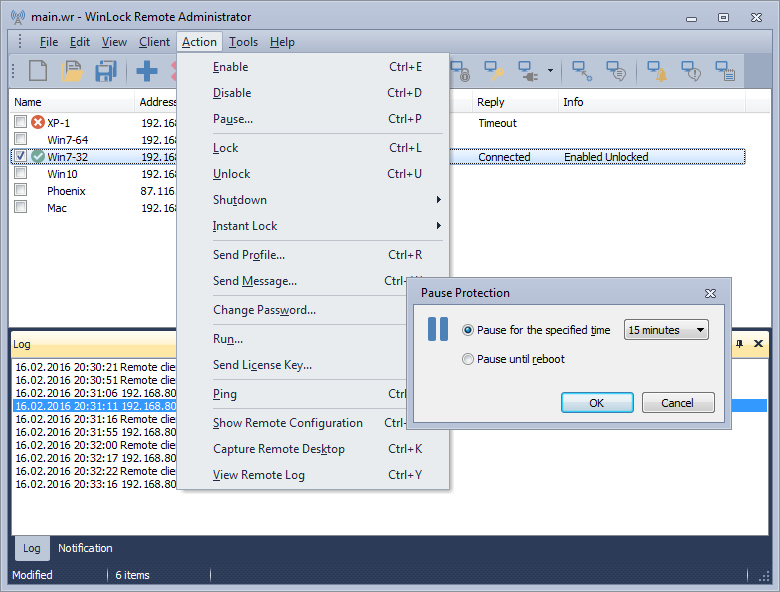This screenshot has height=592, width=780.
Task: Expand the Shutdown submenu
Action: tap(438, 199)
